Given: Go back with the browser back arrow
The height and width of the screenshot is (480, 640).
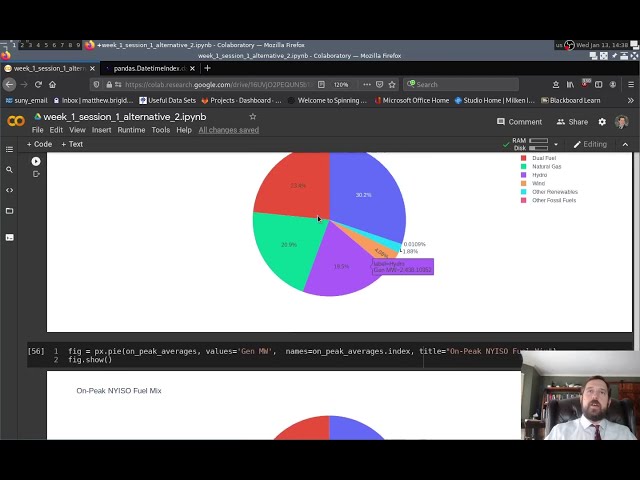Looking at the screenshot, I should pyautogui.click(x=9, y=84).
